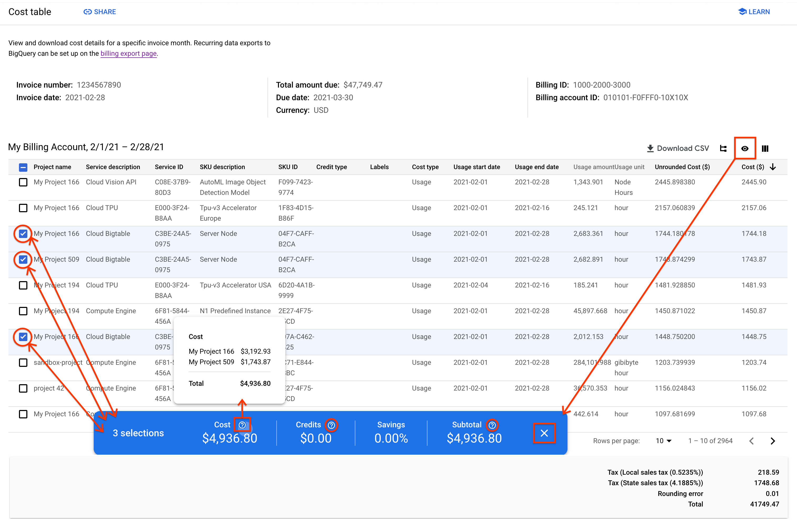Screen dimensions: 797x532
Task: Dismiss the selection bar with the X
Action: [544, 433]
